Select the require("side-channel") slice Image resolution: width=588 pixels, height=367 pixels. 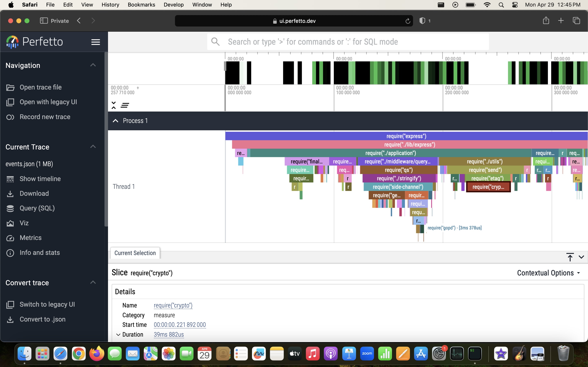398,187
